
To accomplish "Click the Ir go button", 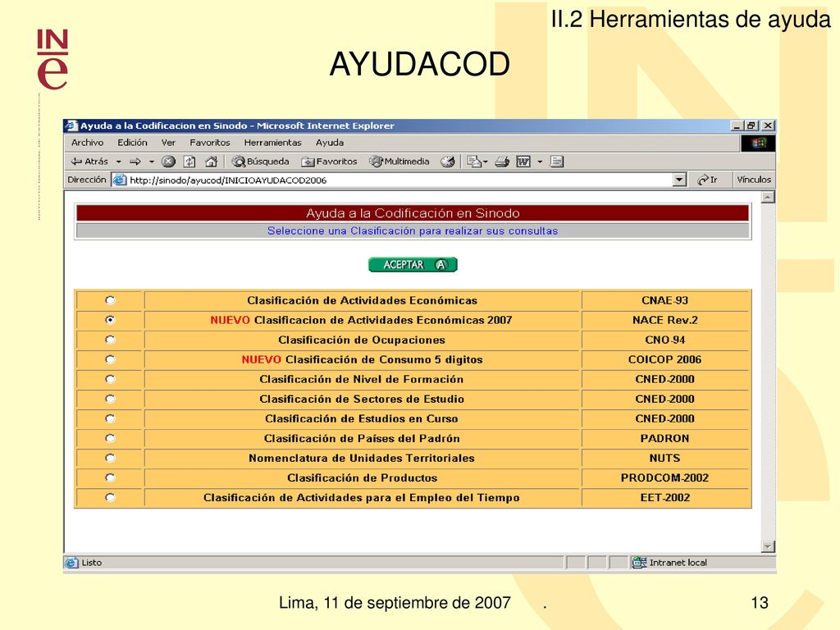I will coord(707,180).
